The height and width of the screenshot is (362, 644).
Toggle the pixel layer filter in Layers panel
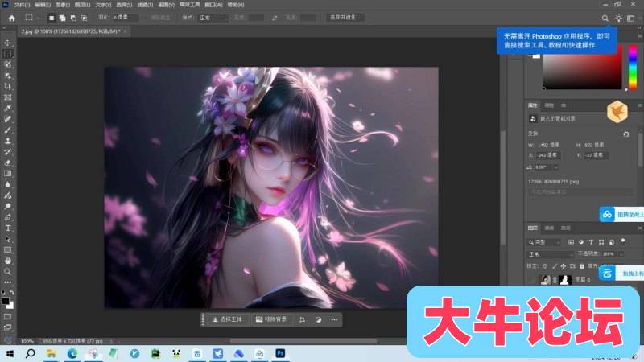click(571, 242)
